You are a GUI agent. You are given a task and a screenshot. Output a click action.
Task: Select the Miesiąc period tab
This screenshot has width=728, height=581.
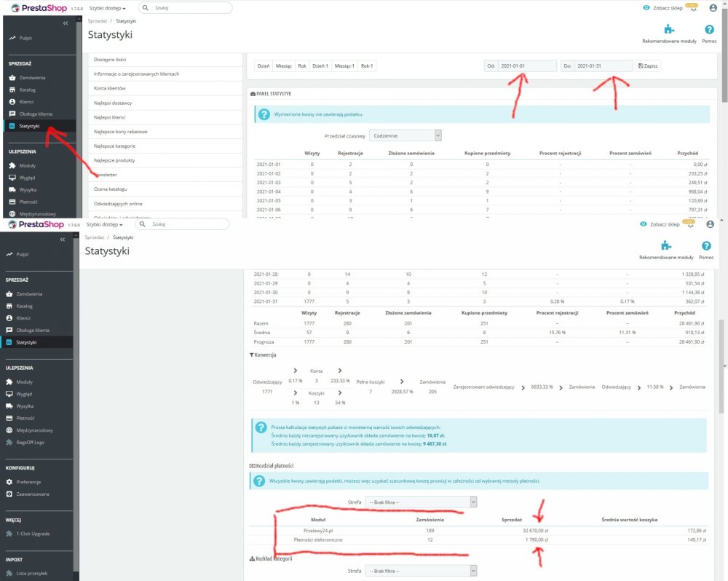click(x=284, y=66)
